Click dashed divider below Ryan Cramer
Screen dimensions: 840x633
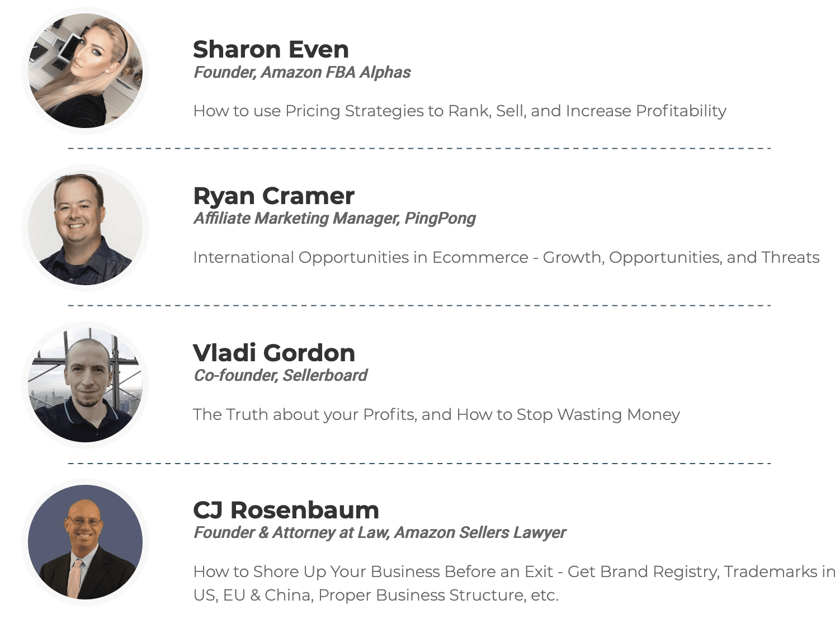coord(419,305)
